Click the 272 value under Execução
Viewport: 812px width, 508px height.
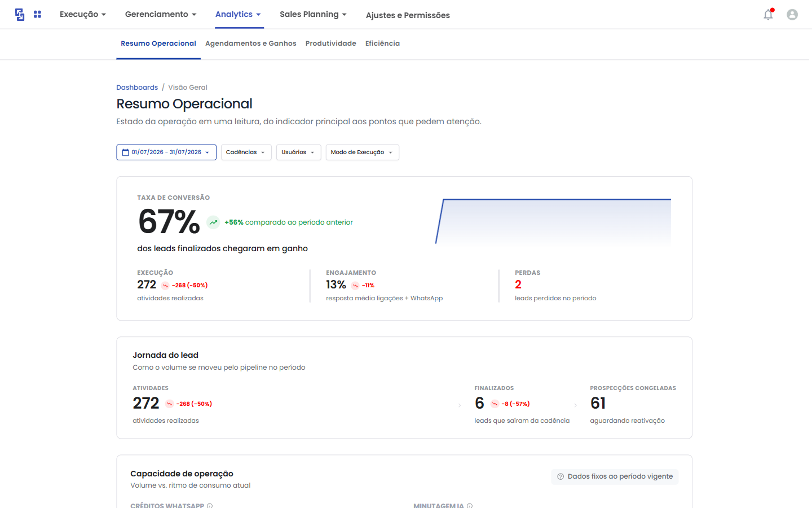click(x=147, y=285)
